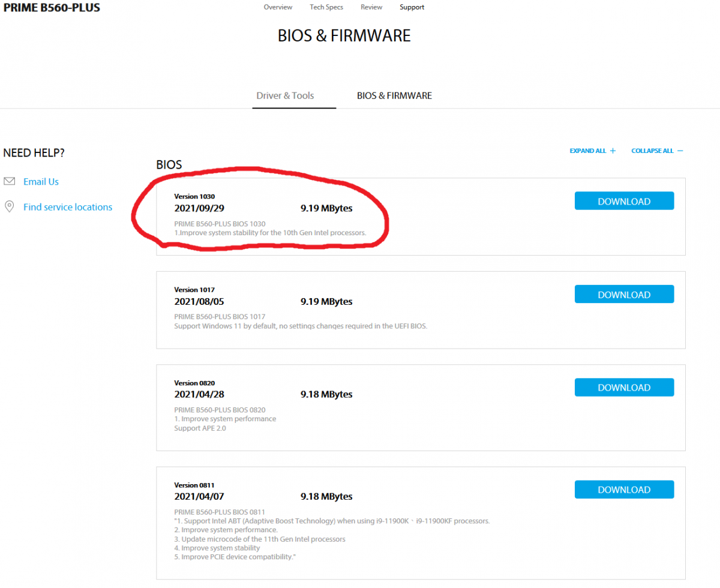Click the date 2021/08/05
Image resolution: width=720 pixels, height=588 pixels.
(199, 301)
